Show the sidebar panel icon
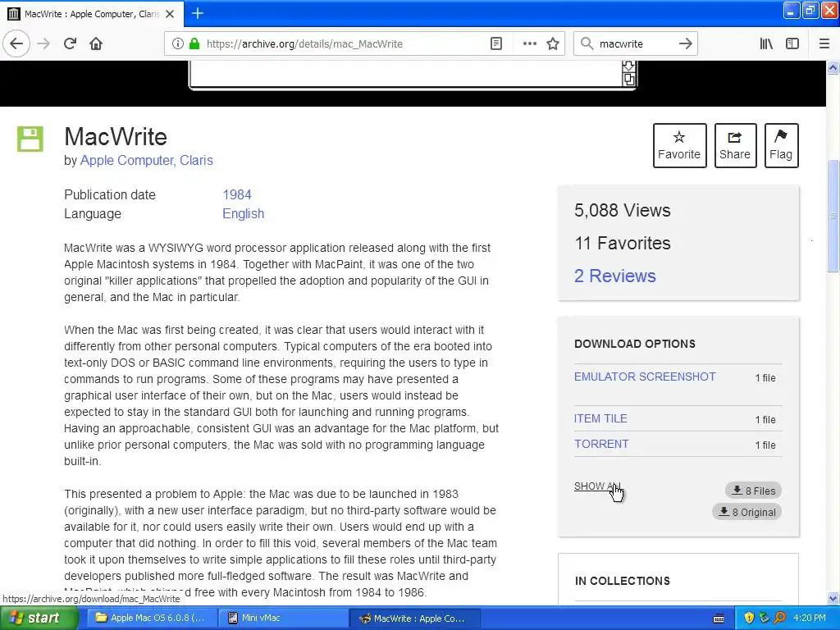 click(x=792, y=44)
